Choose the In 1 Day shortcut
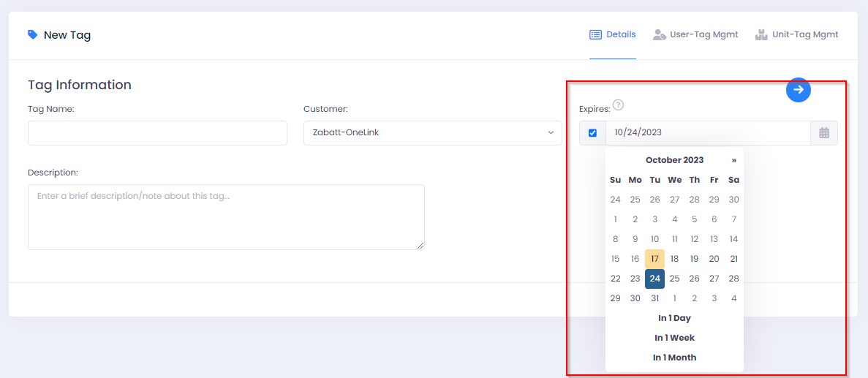Image resolution: width=868 pixels, height=378 pixels. (674, 318)
